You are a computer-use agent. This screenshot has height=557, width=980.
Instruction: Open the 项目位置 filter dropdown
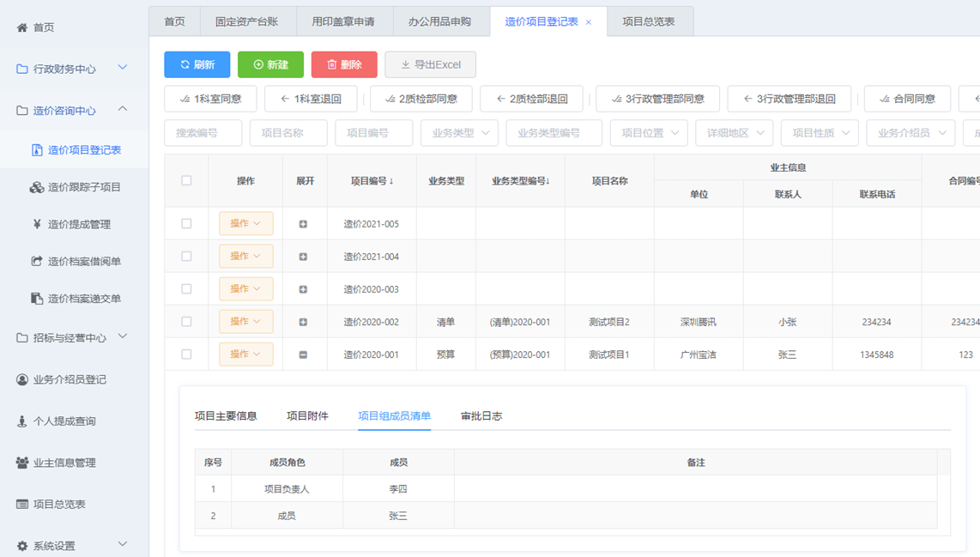click(x=649, y=132)
